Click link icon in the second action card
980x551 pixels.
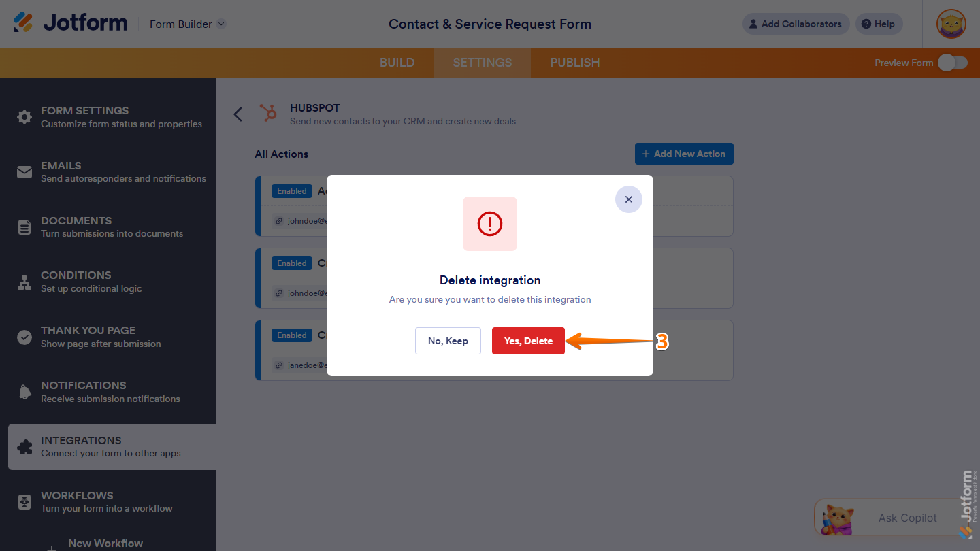coord(279,293)
